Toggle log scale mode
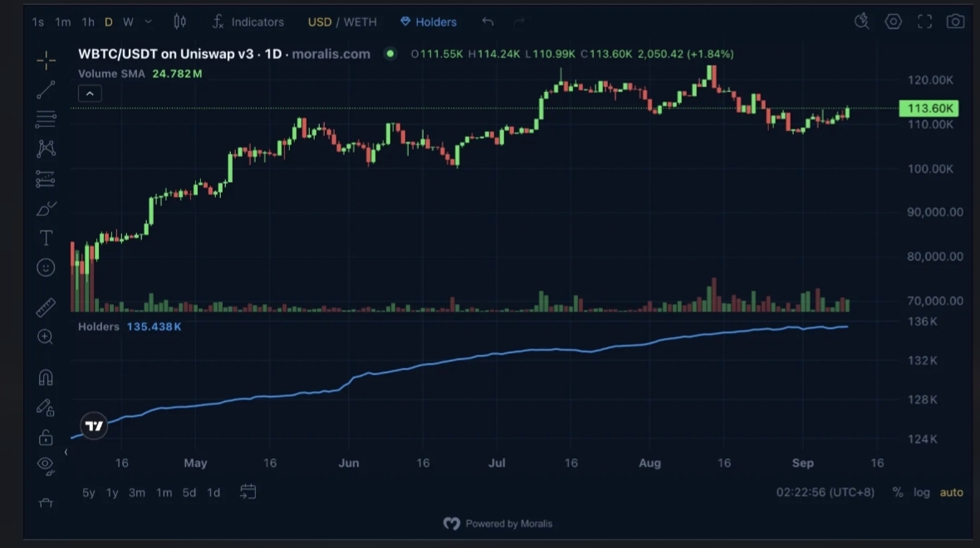The height and width of the screenshot is (548, 980). (922, 492)
